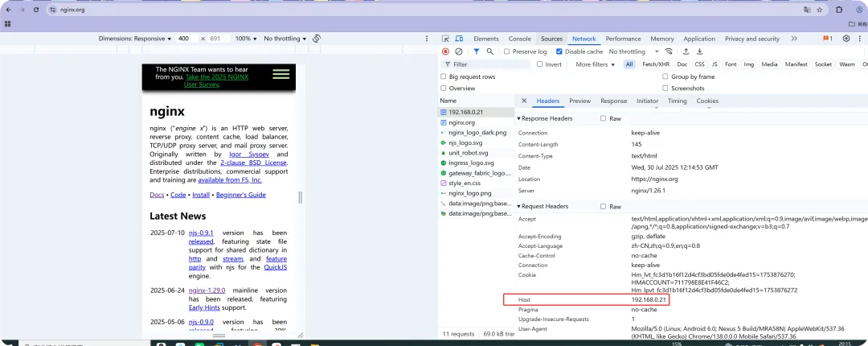The image size is (868, 346).
Task: Open the More filters dropdown
Action: (595, 64)
